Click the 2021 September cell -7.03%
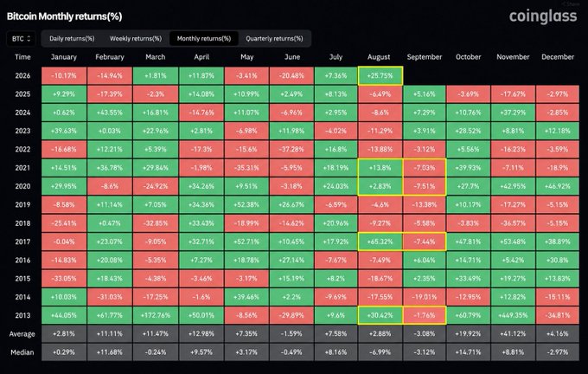The width and height of the screenshot is (588, 374). click(425, 168)
